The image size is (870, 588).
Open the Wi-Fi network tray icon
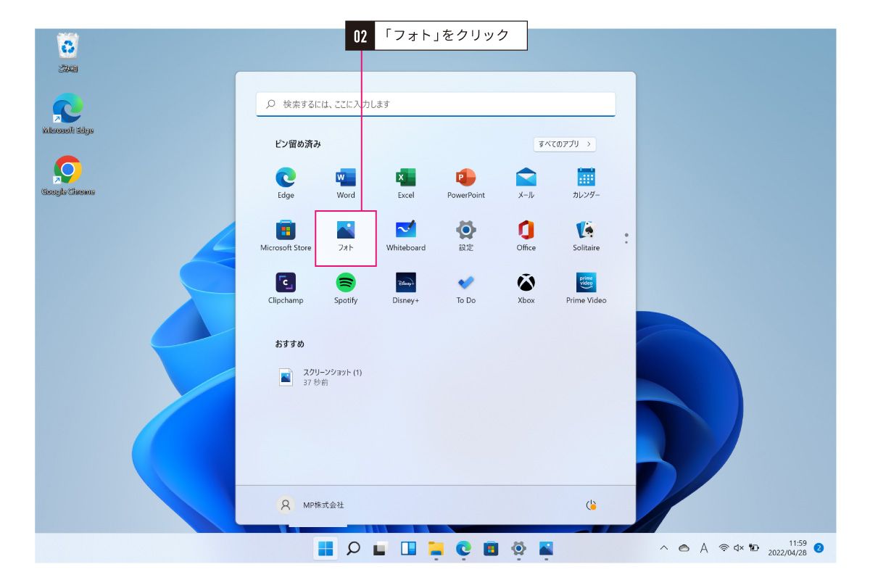724,548
